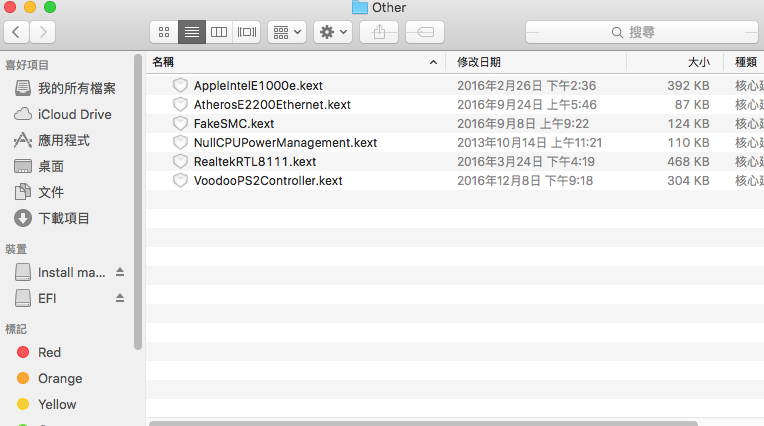Click the 468 KB size value
764x426 pixels.
tap(688, 162)
